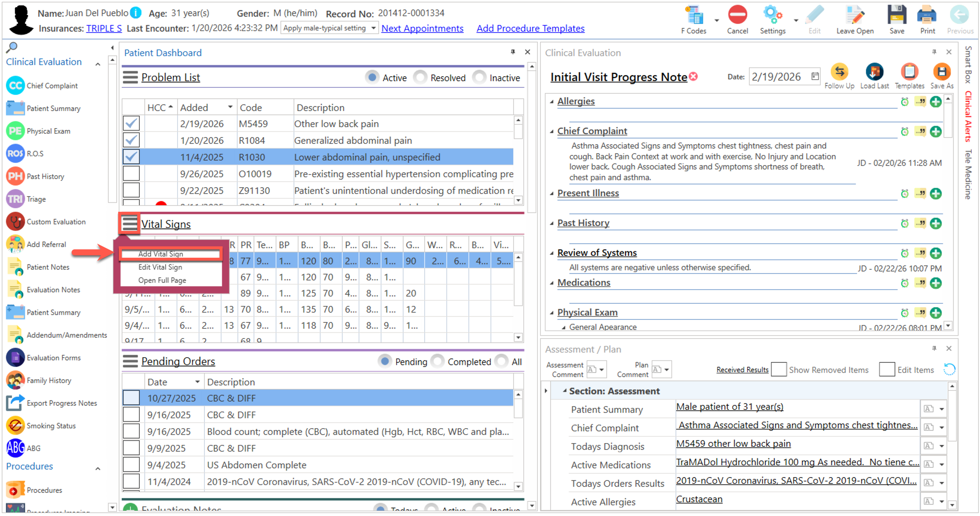The image size is (980, 516).
Task: Choose Open Full Page from the menu
Action: click(162, 280)
